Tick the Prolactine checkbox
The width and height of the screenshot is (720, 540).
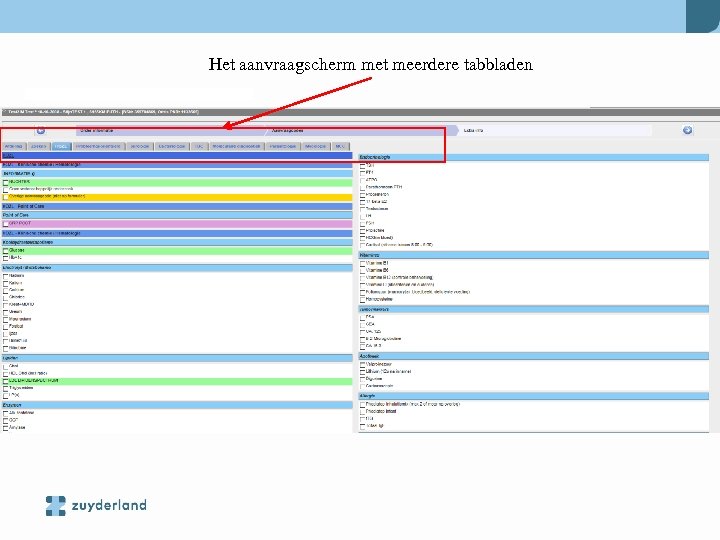362,231
